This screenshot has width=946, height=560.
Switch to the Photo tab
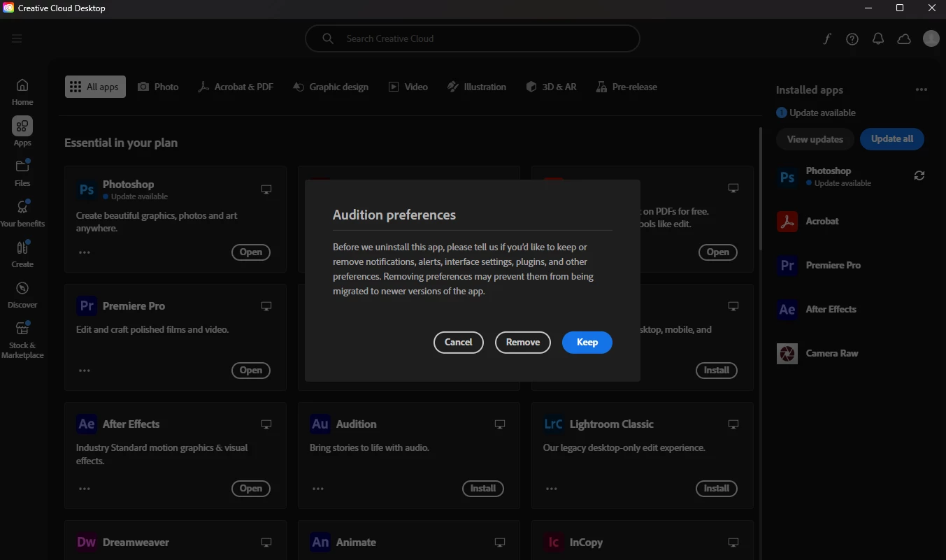158,87
